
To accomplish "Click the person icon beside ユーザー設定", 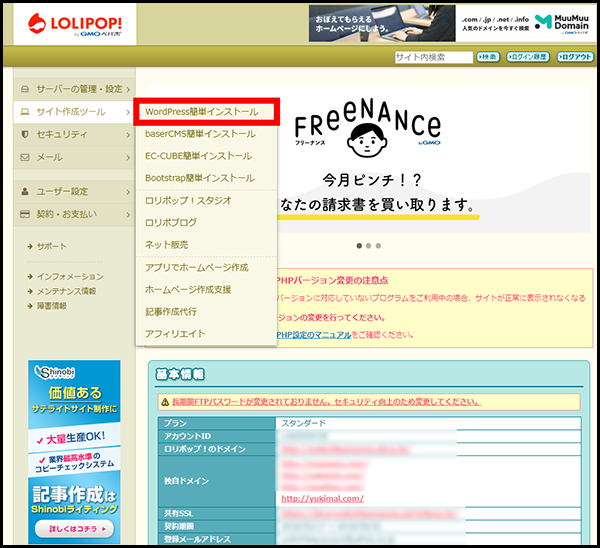I will point(24,191).
